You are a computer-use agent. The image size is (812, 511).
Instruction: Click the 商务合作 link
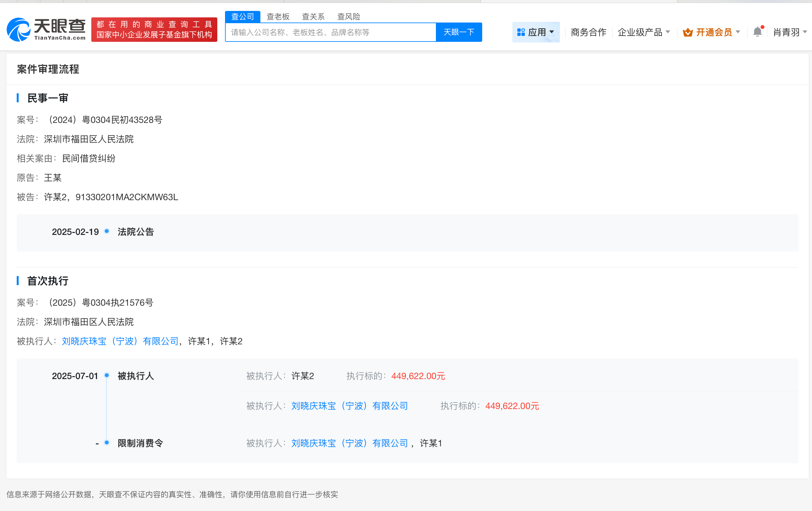(588, 32)
